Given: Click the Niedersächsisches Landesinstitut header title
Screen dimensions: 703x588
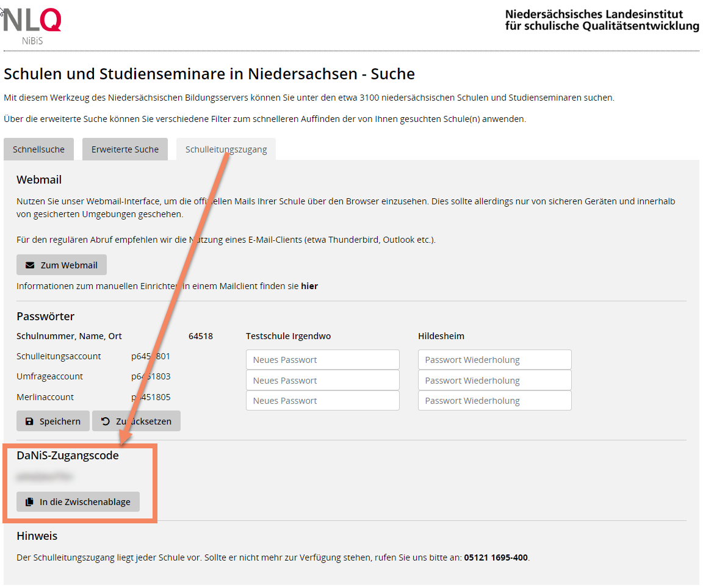Looking at the screenshot, I should point(602,20).
